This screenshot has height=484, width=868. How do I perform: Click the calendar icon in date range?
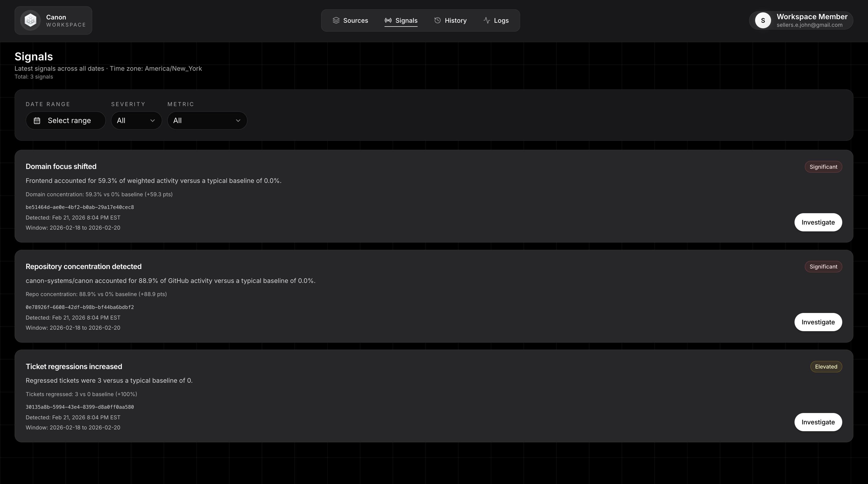point(37,121)
